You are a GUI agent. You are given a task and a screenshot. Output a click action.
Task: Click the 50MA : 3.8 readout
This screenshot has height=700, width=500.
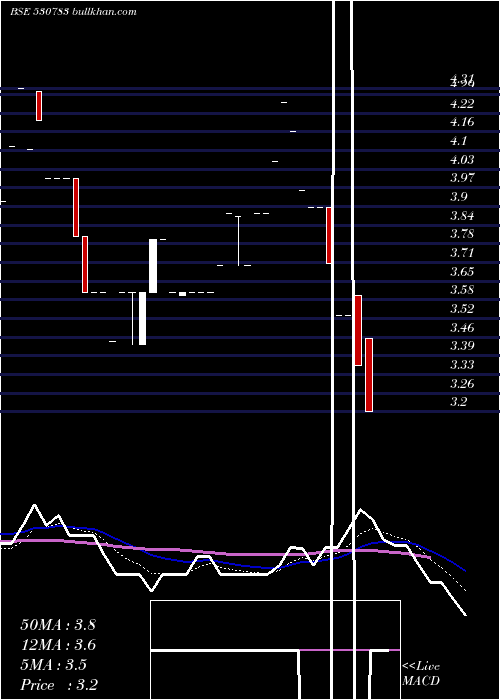(x=58, y=625)
